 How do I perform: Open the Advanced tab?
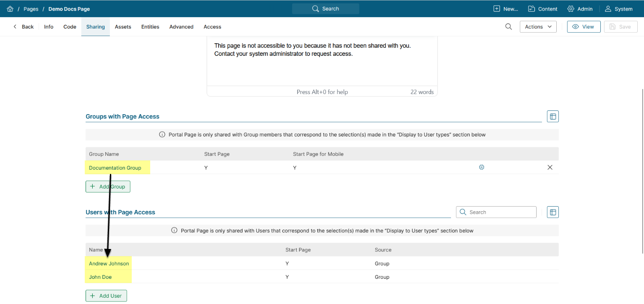click(x=181, y=27)
